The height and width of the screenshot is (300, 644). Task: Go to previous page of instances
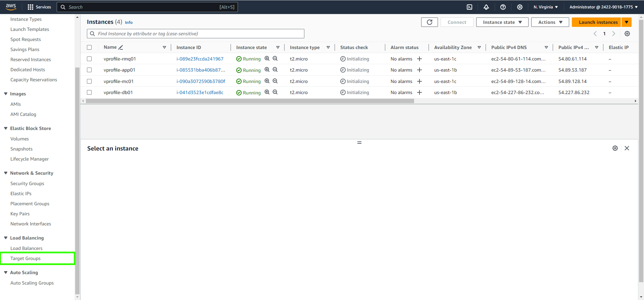pos(595,34)
